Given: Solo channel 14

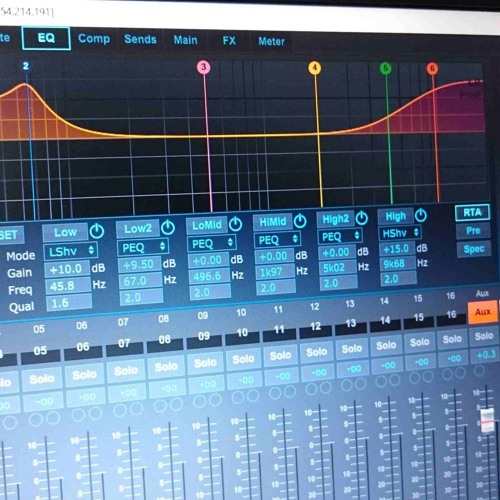Looking at the screenshot, I should 386,345.
